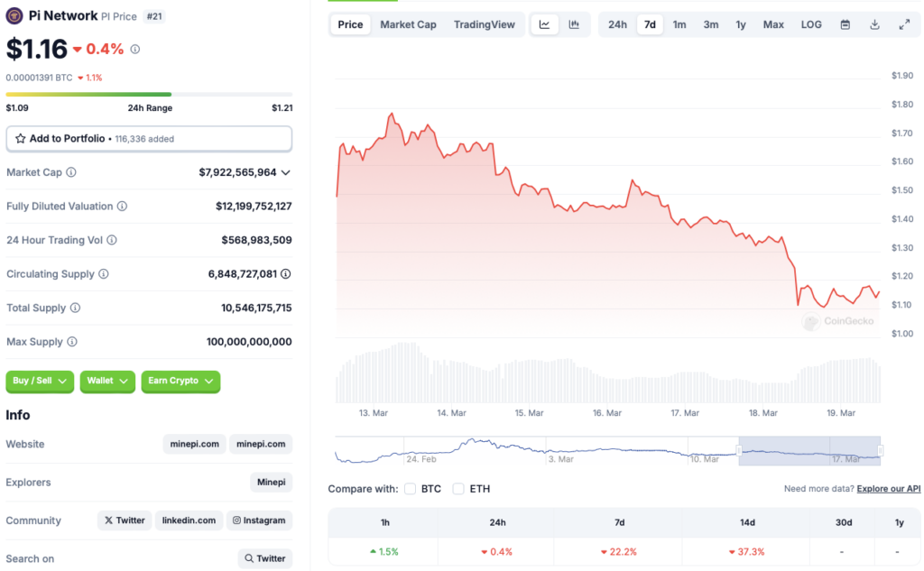Open the Explore our API link

(889, 489)
